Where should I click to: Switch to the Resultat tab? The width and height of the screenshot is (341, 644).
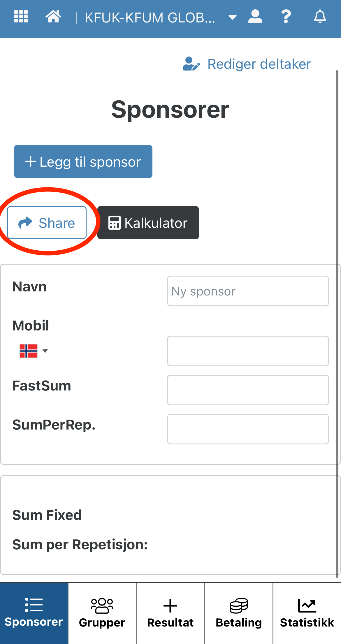coord(170,613)
